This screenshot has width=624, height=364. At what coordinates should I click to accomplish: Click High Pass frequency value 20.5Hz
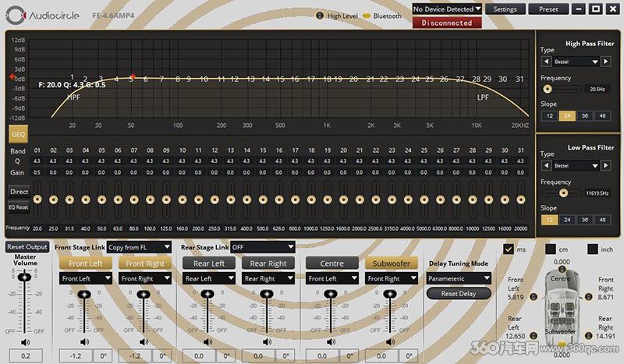tap(597, 89)
